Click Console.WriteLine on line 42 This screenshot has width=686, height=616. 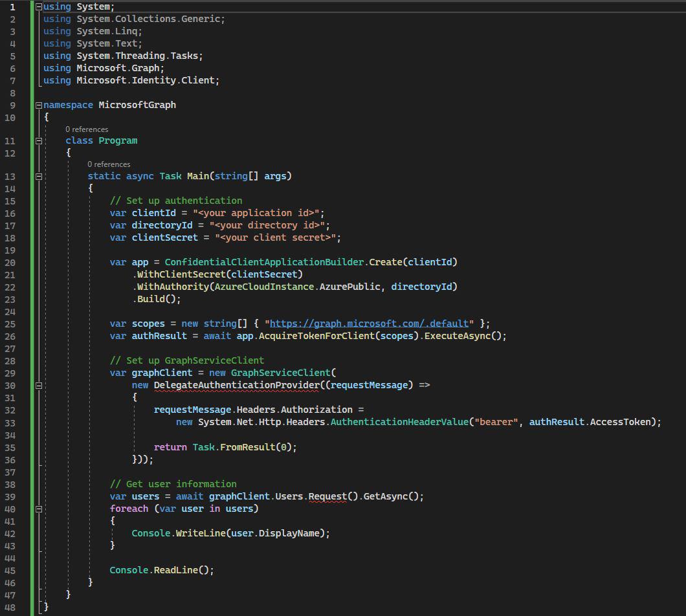[179, 533]
